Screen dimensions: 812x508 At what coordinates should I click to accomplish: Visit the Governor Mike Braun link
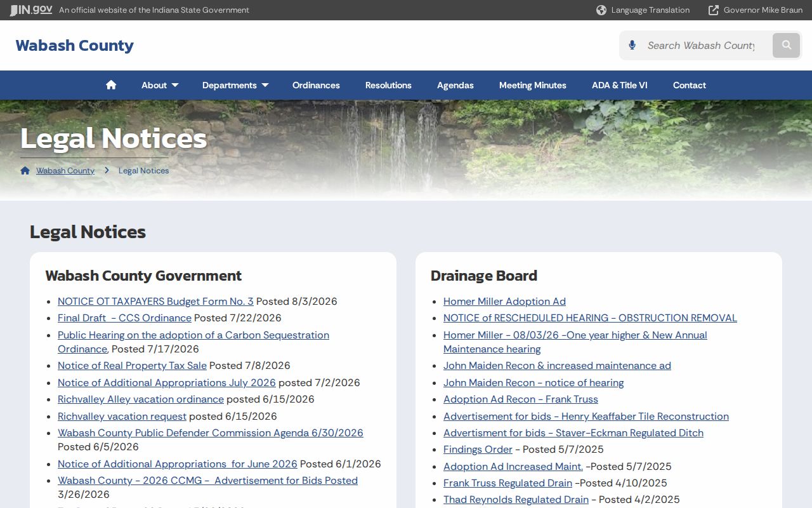(763, 10)
